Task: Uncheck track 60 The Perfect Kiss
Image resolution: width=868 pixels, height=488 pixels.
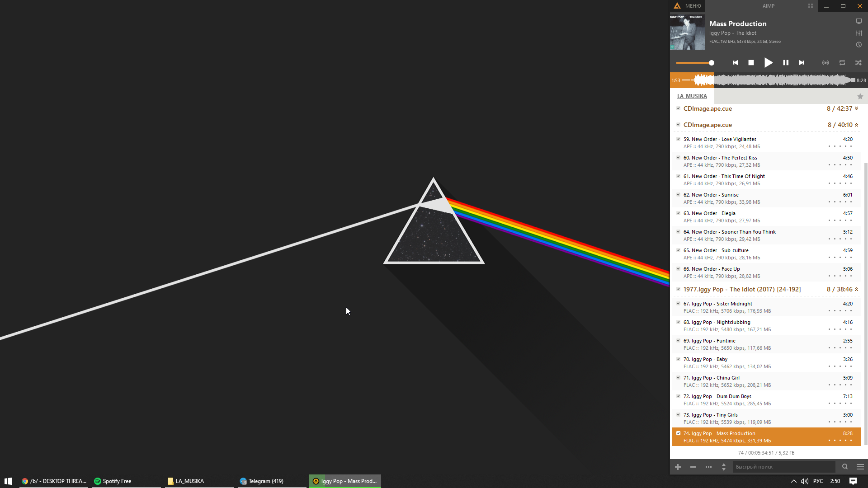Action: 678,158
